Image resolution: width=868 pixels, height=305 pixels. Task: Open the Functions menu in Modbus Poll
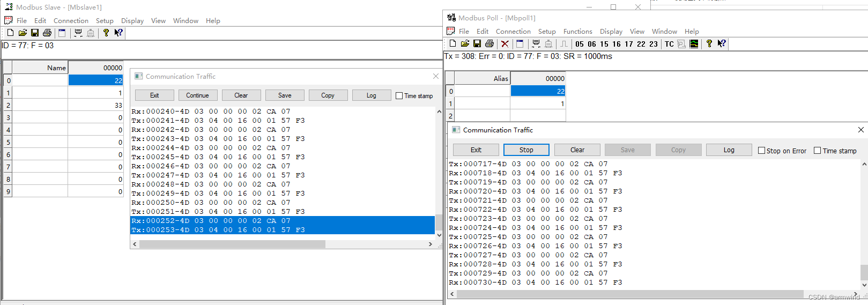pyautogui.click(x=577, y=32)
